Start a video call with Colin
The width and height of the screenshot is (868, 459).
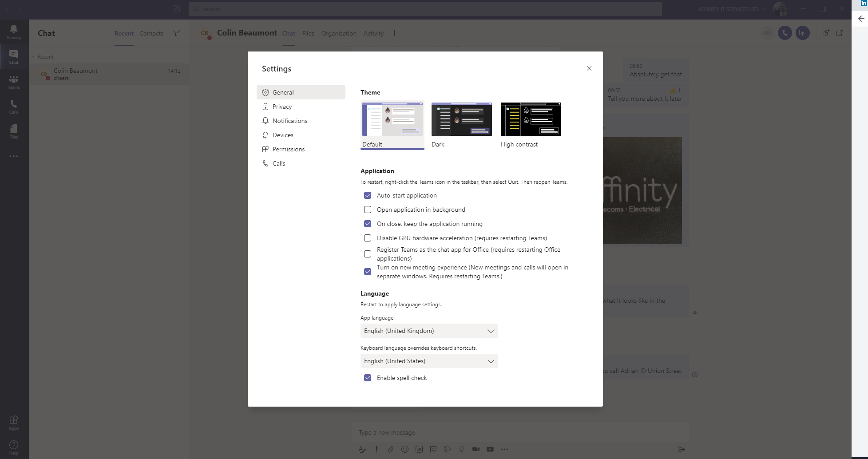coord(767,33)
